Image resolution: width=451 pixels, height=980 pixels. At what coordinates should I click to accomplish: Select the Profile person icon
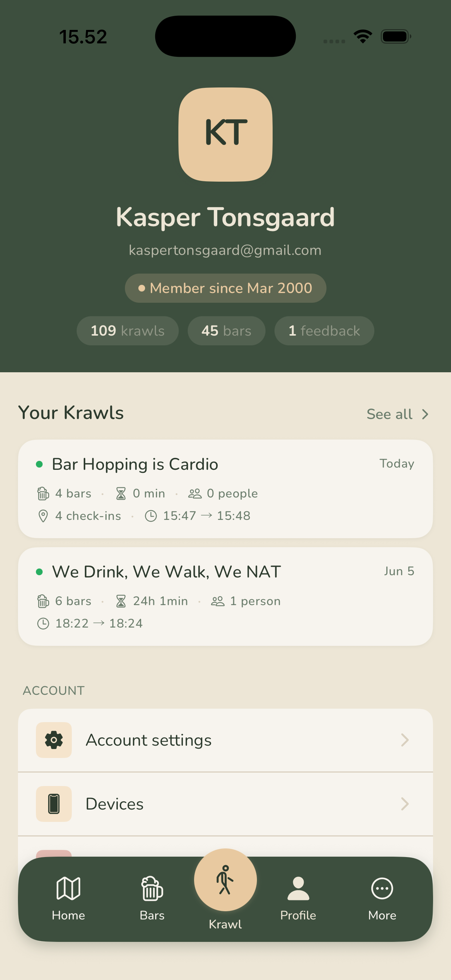(298, 889)
